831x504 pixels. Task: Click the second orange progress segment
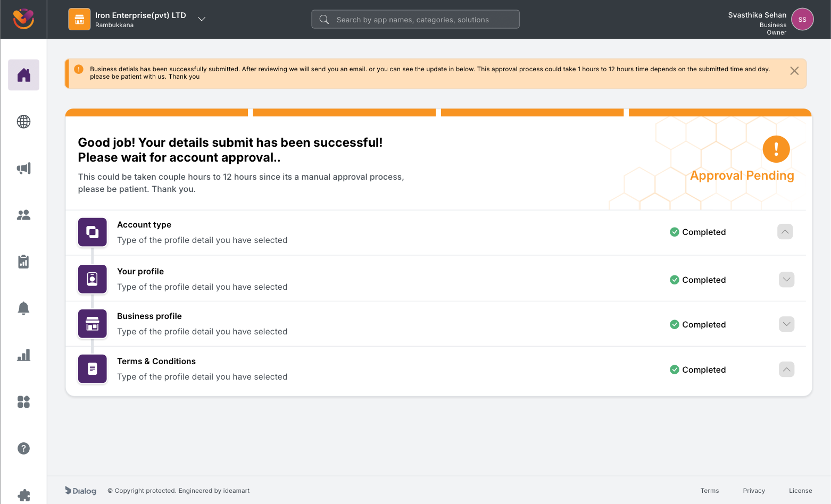tap(344, 112)
